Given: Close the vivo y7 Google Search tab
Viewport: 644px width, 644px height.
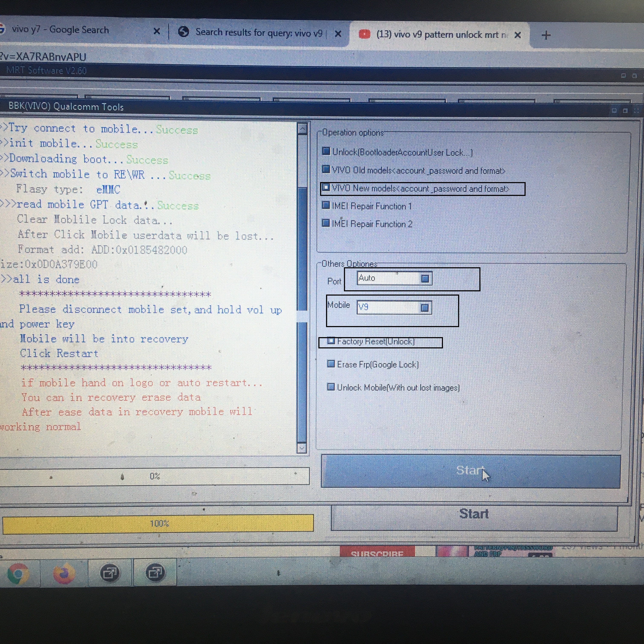Looking at the screenshot, I should pyautogui.click(x=157, y=31).
